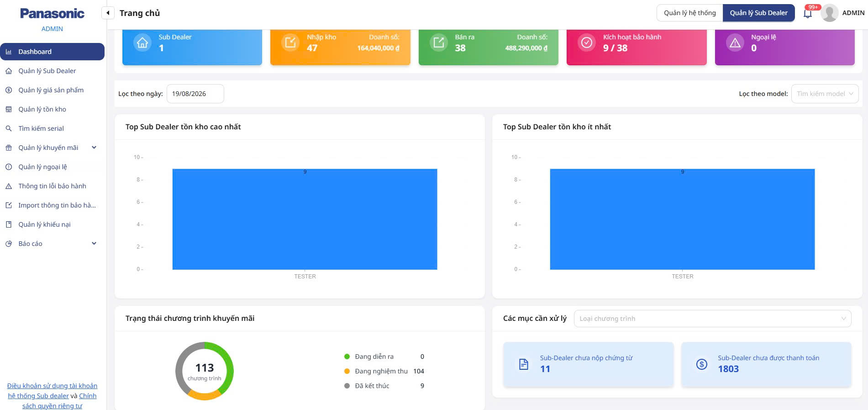Click the Đã kết thúc legend item

(x=384, y=386)
